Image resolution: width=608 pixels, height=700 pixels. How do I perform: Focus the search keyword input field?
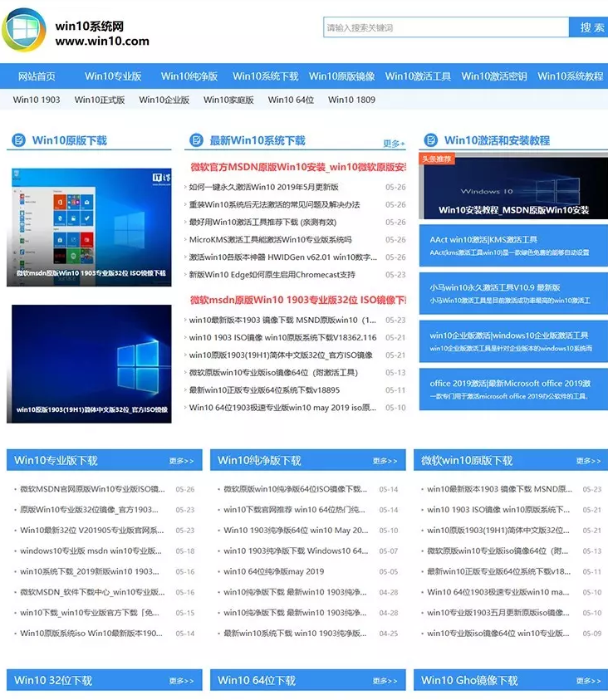[445, 27]
